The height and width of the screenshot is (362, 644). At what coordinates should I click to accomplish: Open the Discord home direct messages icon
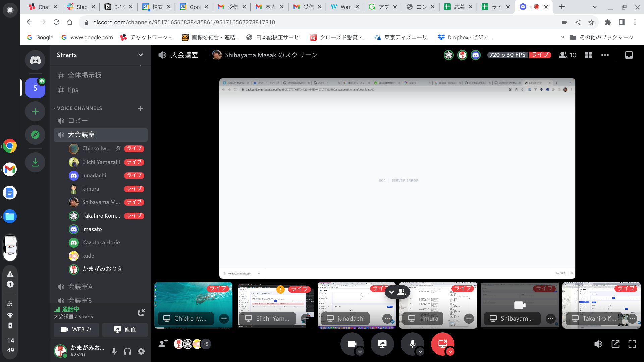pyautogui.click(x=35, y=60)
